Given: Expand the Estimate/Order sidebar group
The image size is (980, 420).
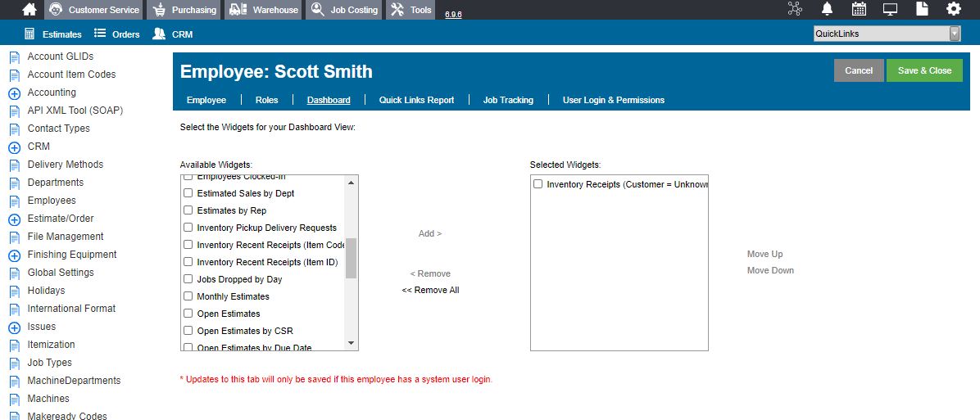Looking at the screenshot, I should click(15, 219).
